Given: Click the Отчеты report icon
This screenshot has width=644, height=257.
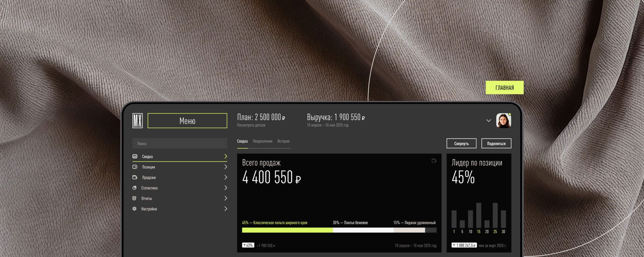Looking at the screenshot, I should point(135,198).
